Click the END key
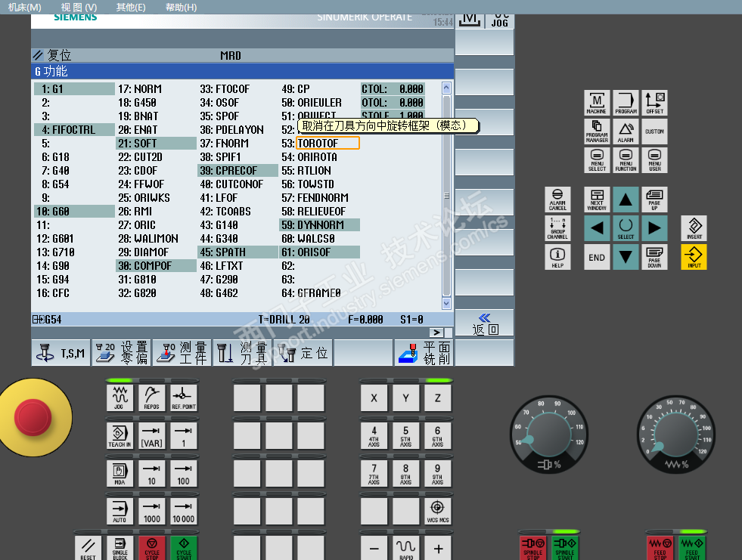 (597, 257)
